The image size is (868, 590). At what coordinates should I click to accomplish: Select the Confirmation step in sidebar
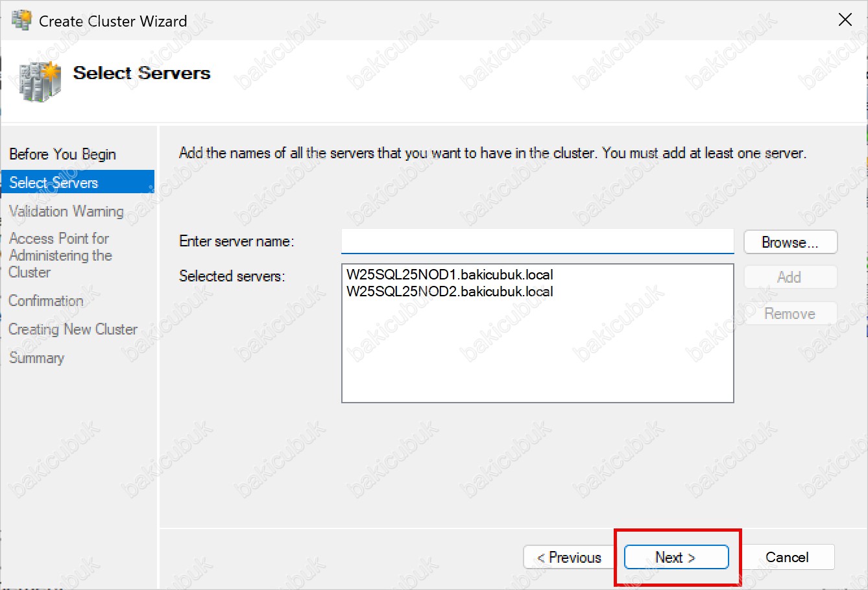click(46, 301)
